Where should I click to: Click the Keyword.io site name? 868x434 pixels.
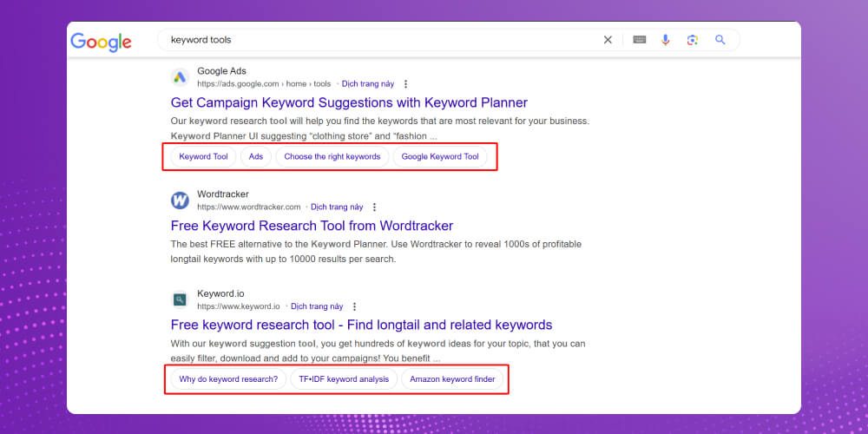tap(220, 294)
